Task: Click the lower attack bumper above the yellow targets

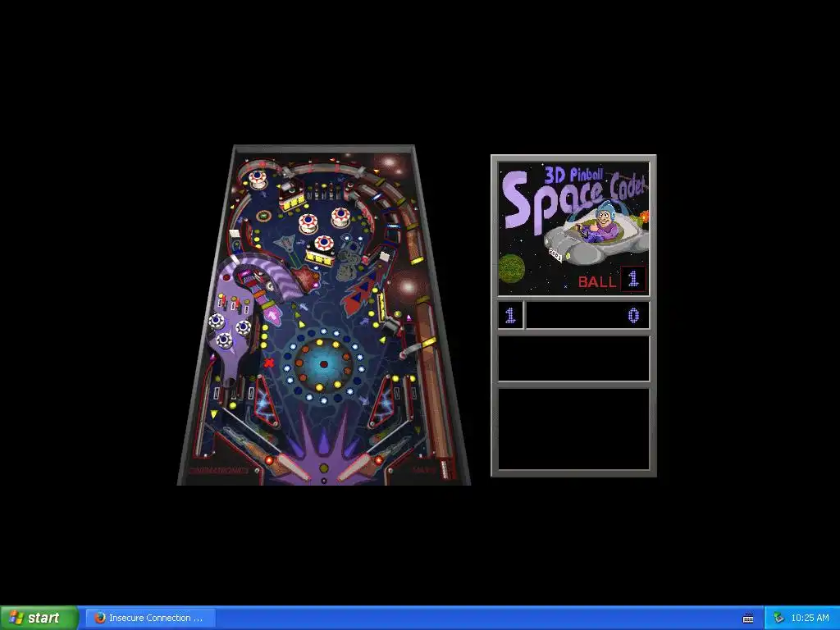Action: (323, 244)
